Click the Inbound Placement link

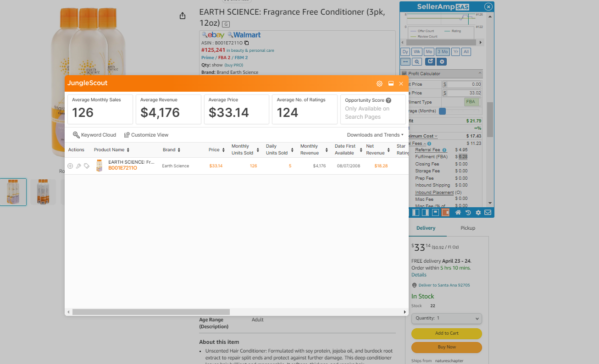[434, 193]
